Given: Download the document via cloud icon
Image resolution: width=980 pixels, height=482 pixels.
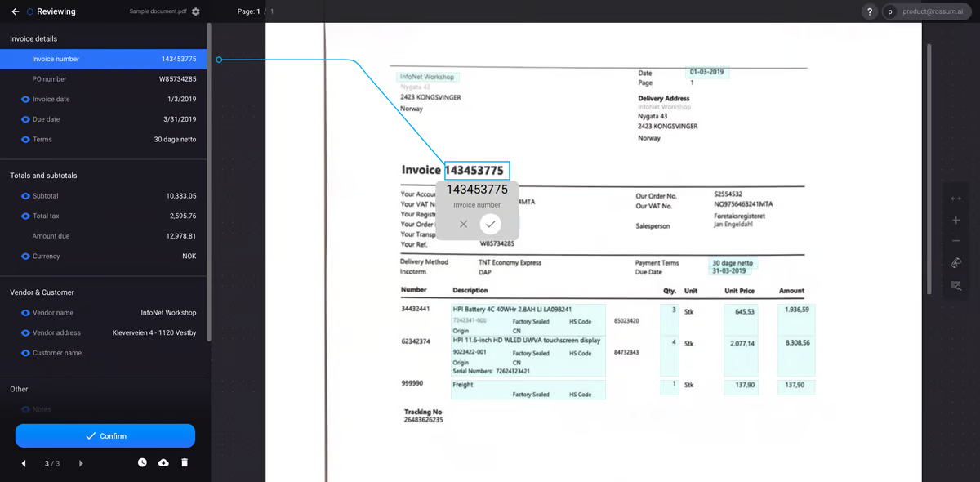Looking at the screenshot, I should tap(162, 462).
